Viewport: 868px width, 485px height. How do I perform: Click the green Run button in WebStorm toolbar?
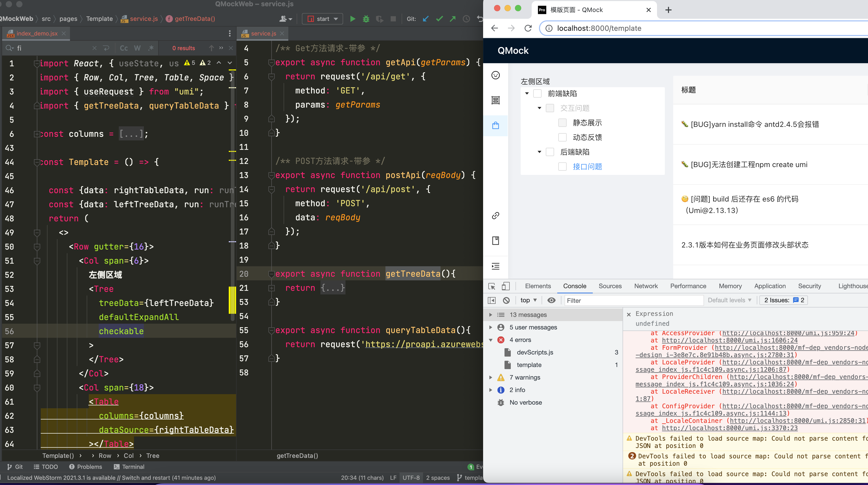[353, 19]
